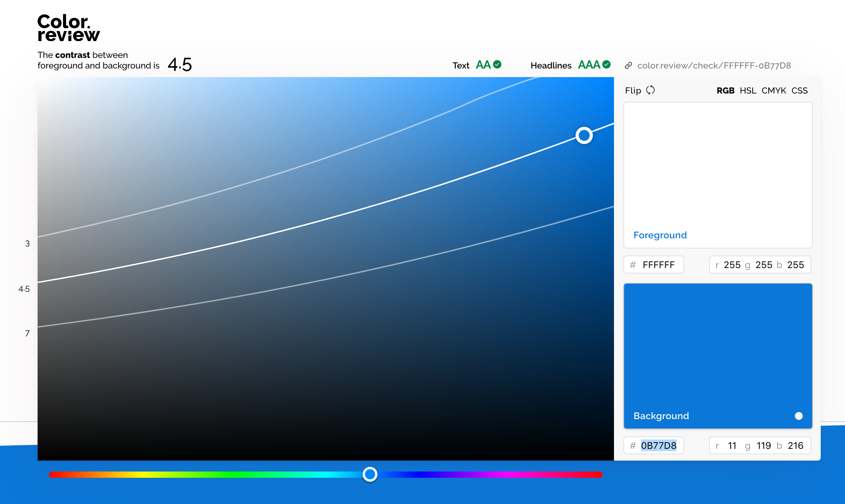Click the Flip colors button
The width and height of the screenshot is (845, 504).
coord(633,90)
